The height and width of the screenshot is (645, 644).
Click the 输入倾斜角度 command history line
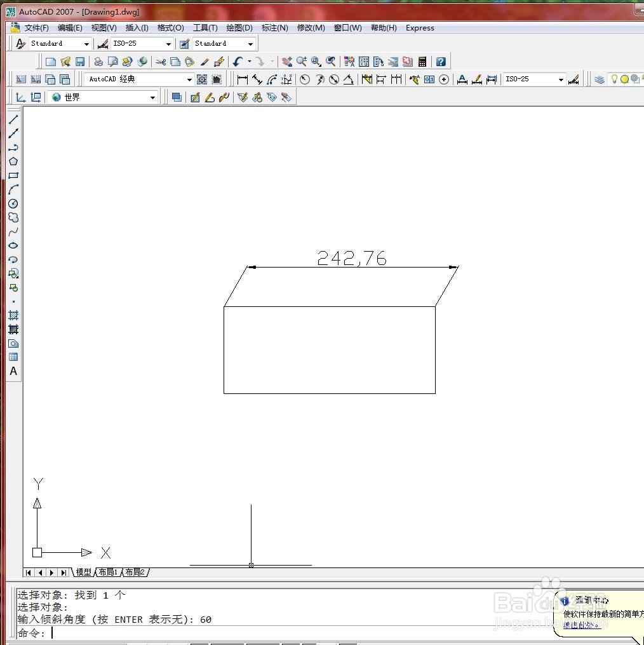pyautogui.click(x=114, y=620)
